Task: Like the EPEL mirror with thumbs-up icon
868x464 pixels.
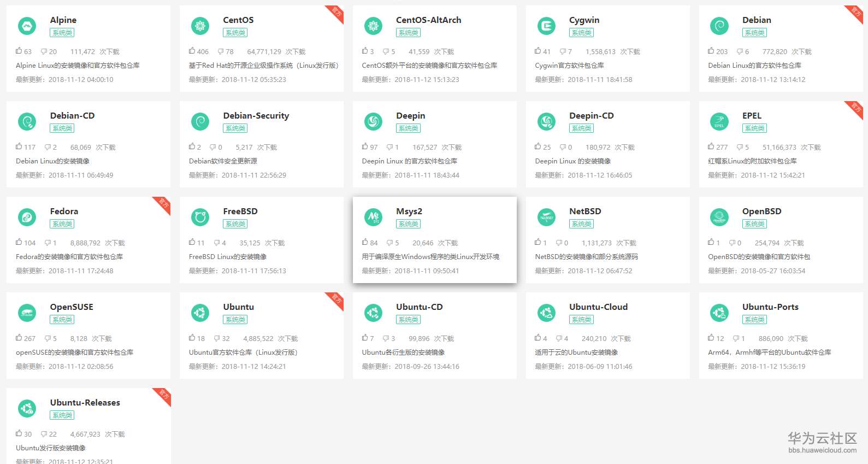Action: click(x=711, y=146)
